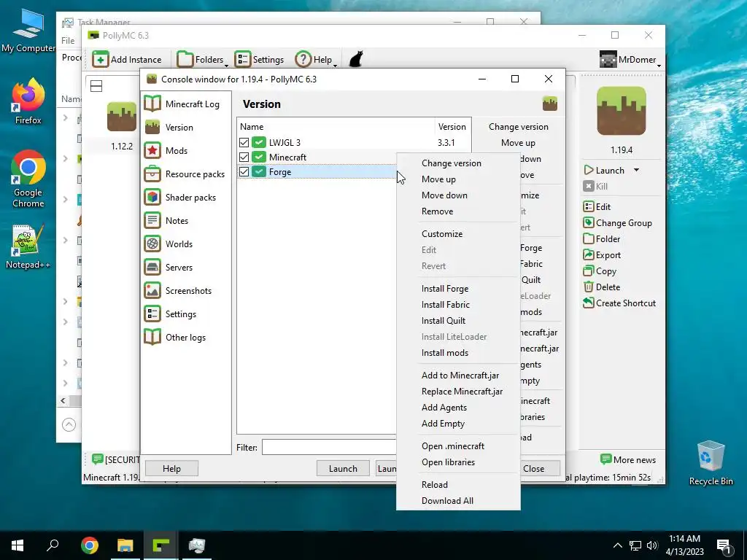
Task: Click the Settings toolbar icon in PollyMC
Action: click(242, 60)
